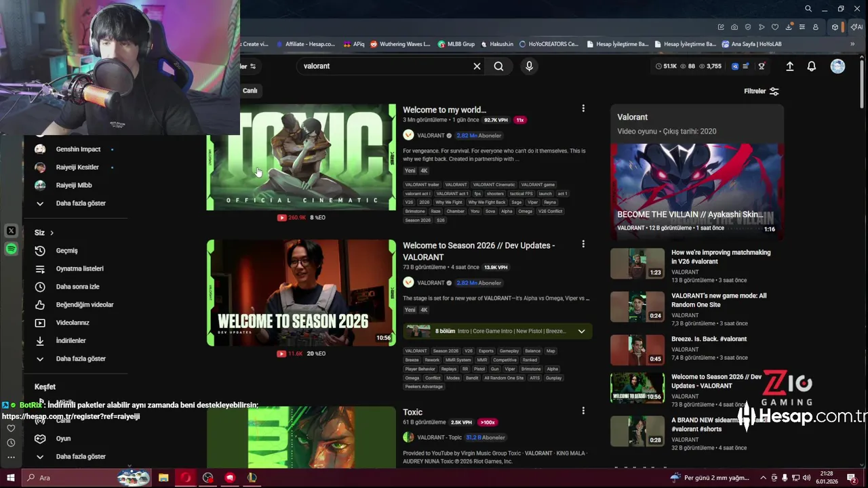Open Geçmiş history in YouTube sidebar
Screen dimensions: 868x488
click(66, 251)
